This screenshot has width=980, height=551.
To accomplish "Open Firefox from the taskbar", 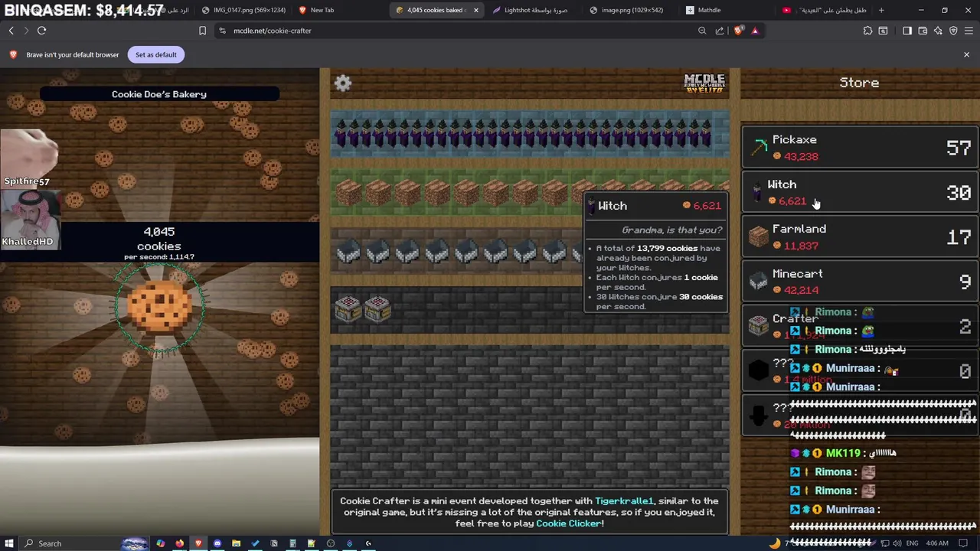I will point(179,543).
